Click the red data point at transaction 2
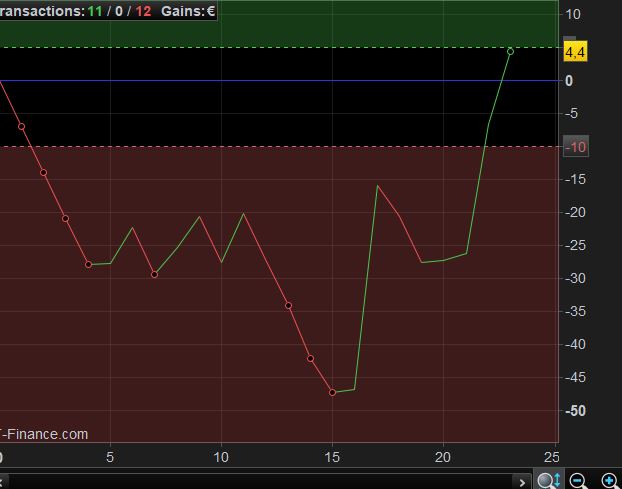Viewport: 622px width, 489px height. click(44, 173)
